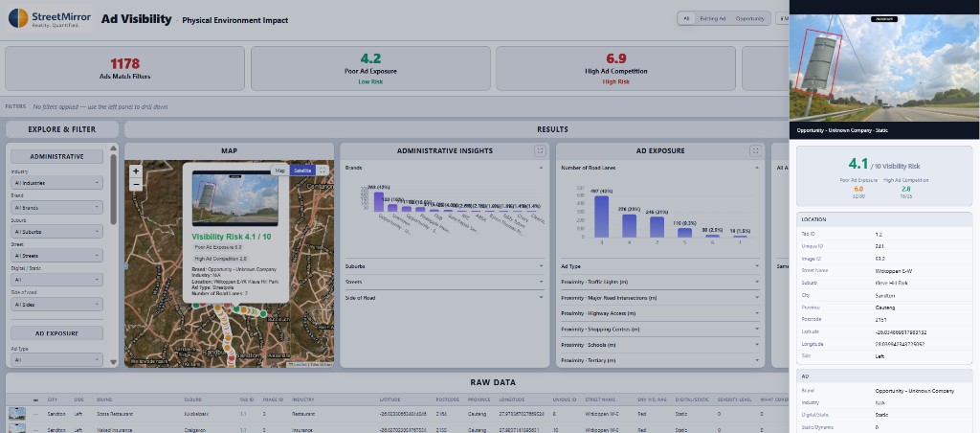The image size is (980, 433).
Task: Open the Digital / Static dropdown
Action: pyautogui.click(x=56, y=280)
